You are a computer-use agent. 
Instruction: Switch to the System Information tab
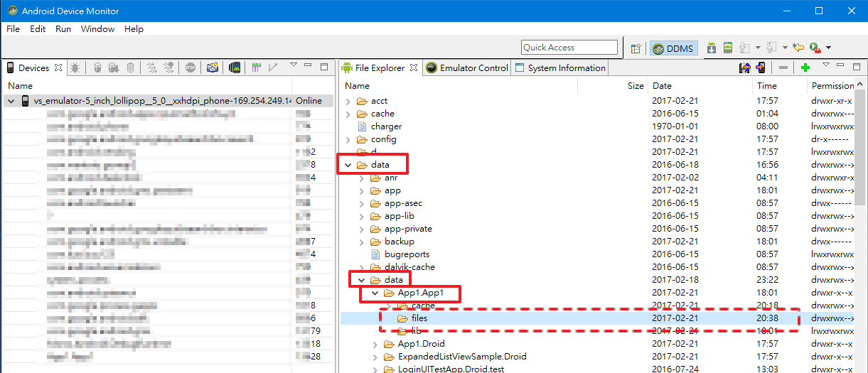(x=560, y=68)
